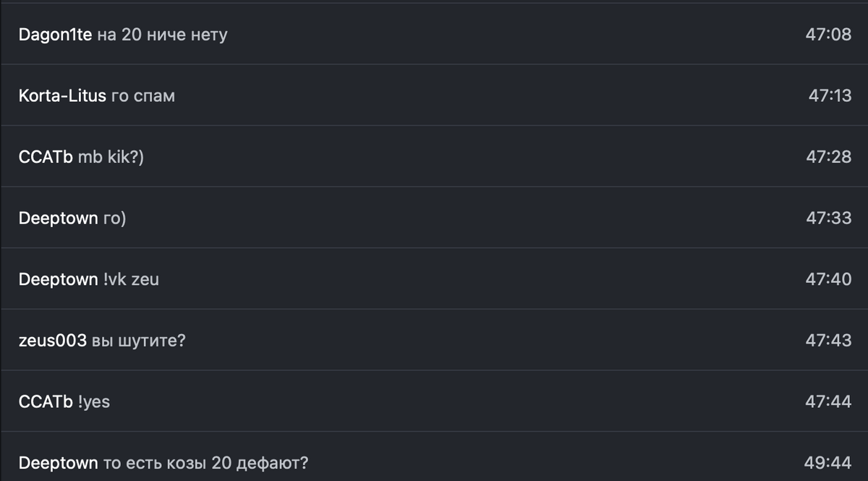
Task: Click CCATb name beside "!yes" message
Action: tap(46, 401)
